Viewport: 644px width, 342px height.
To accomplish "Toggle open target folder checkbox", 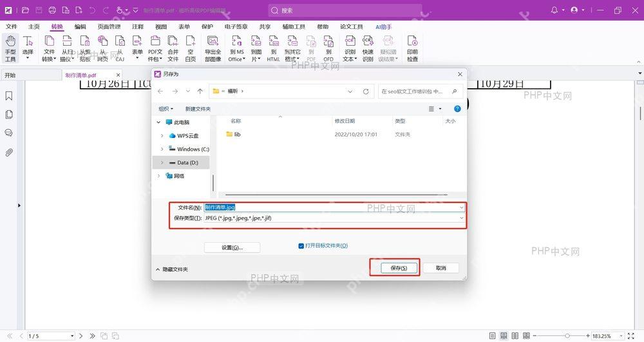I will 301,246.
